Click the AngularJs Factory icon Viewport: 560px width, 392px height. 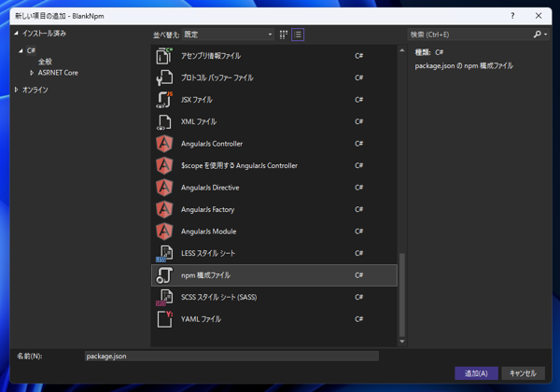164,210
